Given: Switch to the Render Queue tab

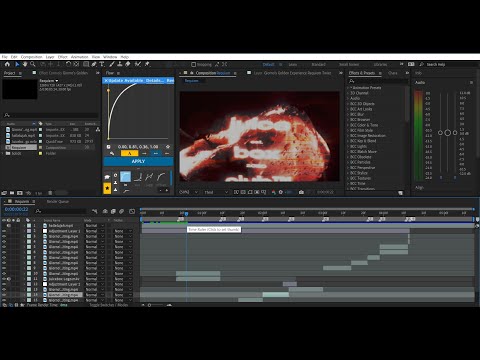Looking at the screenshot, I should (x=58, y=202).
